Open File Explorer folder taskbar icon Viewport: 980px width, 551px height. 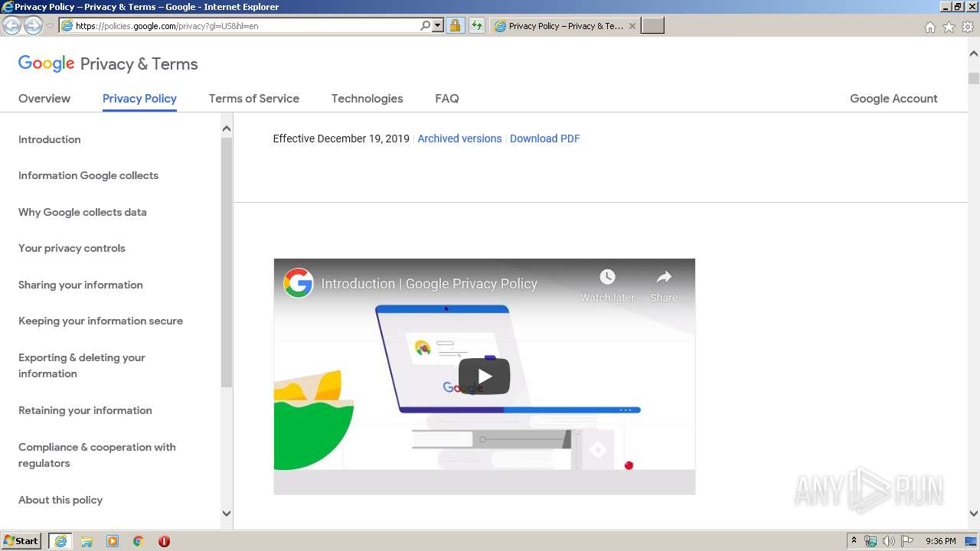tap(87, 541)
